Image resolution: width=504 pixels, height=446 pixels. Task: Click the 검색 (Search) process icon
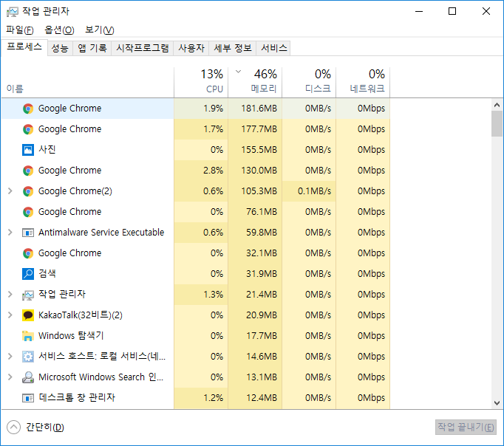[x=28, y=274]
